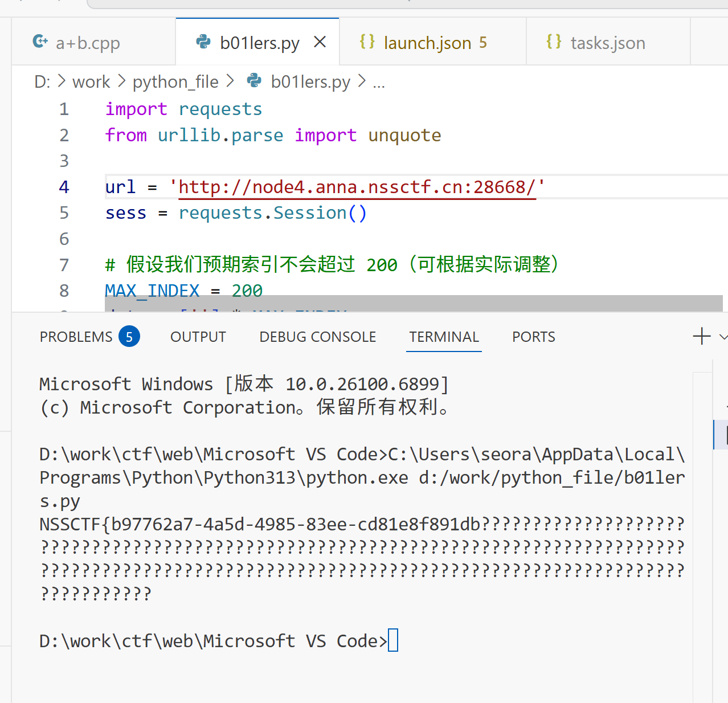Click the python_file breadcrumb
728x703 pixels.
pos(175,82)
